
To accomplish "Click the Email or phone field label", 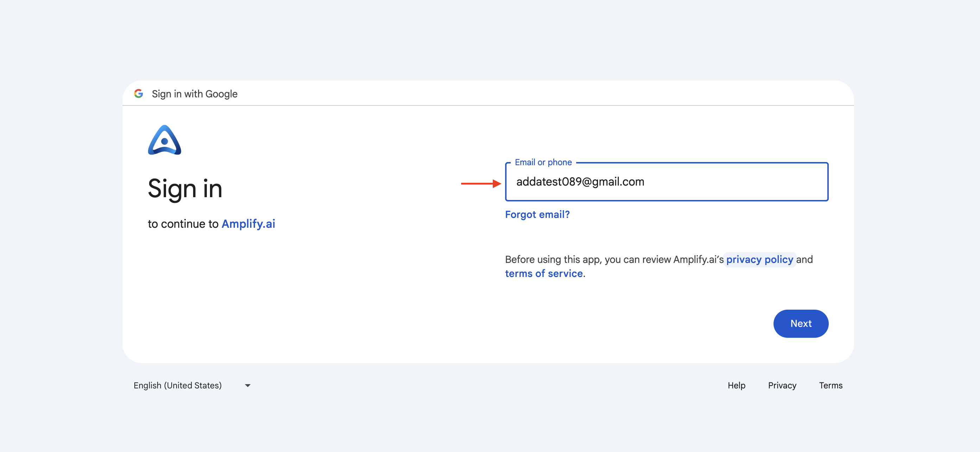I will [x=543, y=162].
